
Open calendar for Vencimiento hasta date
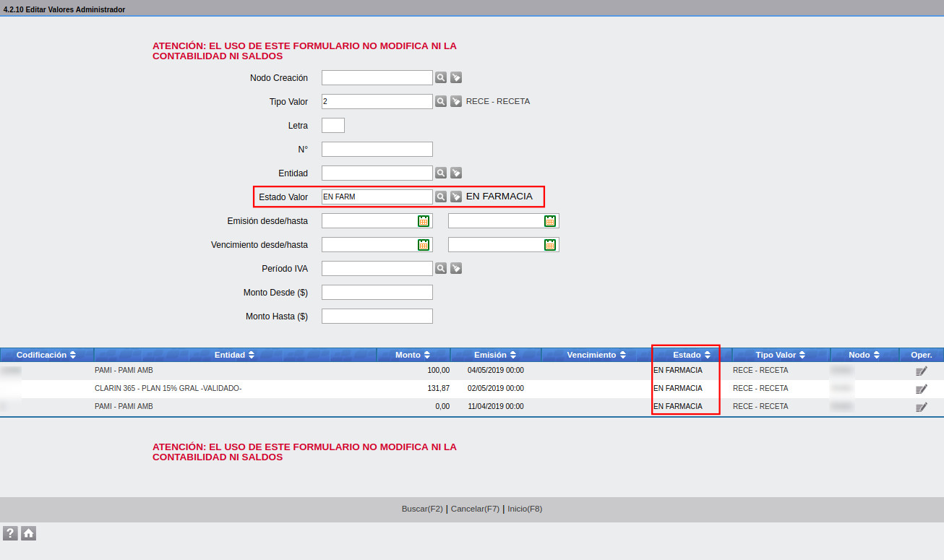tap(550, 245)
